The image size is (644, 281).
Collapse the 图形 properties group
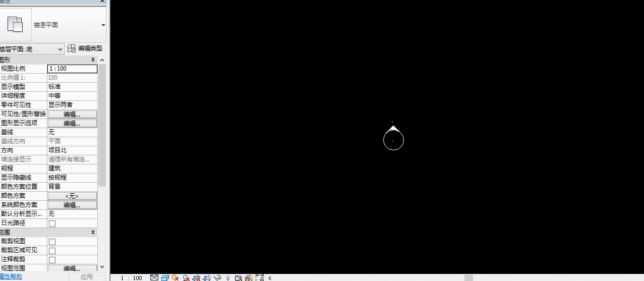[93, 60]
